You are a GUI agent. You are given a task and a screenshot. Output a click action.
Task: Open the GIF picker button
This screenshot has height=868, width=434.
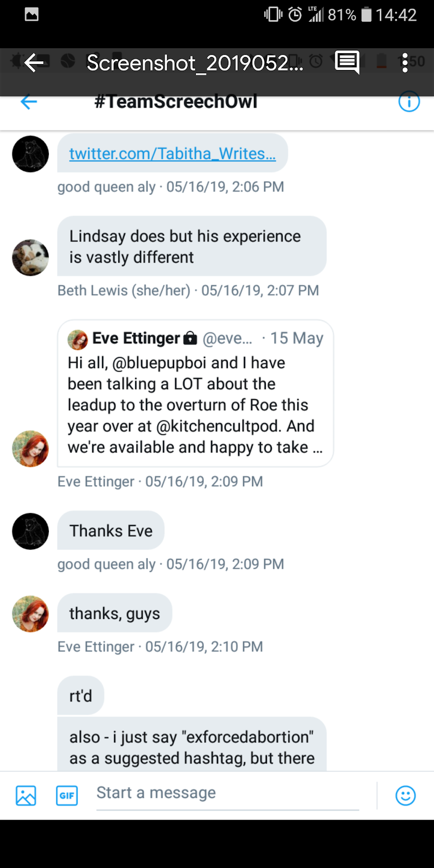tap(67, 795)
